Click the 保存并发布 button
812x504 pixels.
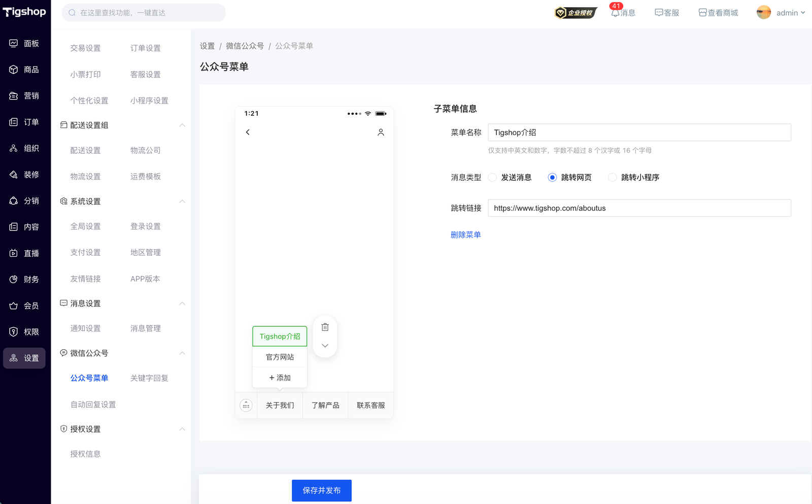[321, 490]
